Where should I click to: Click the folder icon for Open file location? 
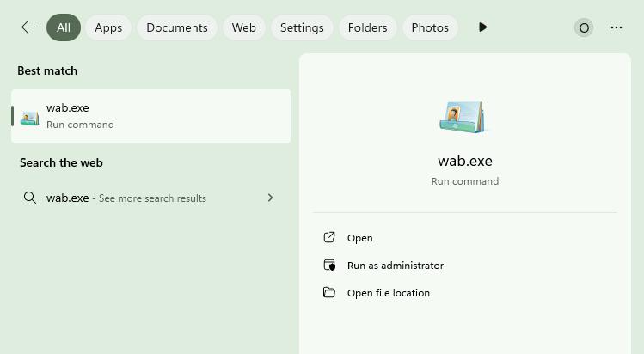(328, 293)
